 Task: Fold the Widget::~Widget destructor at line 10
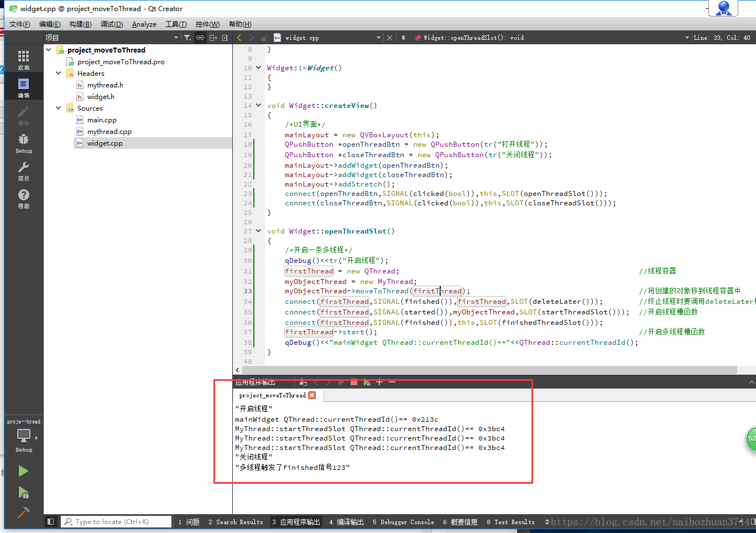pos(258,68)
